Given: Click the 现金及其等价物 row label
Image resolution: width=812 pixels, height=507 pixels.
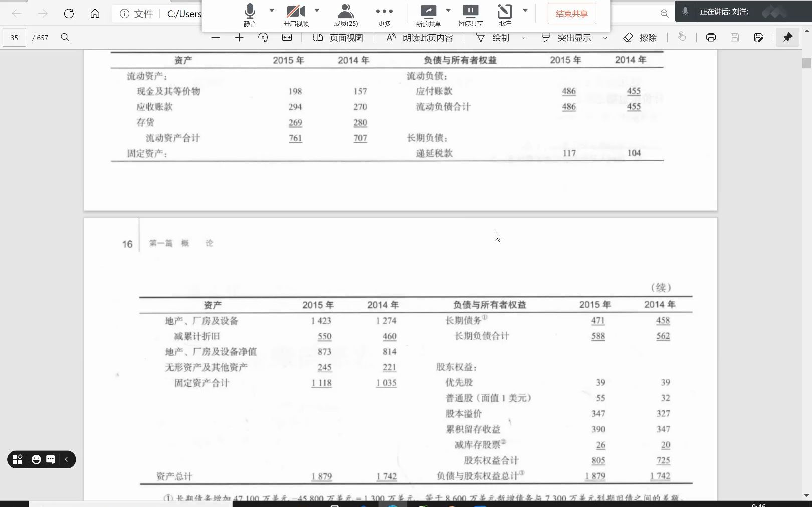Looking at the screenshot, I should (168, 91).
